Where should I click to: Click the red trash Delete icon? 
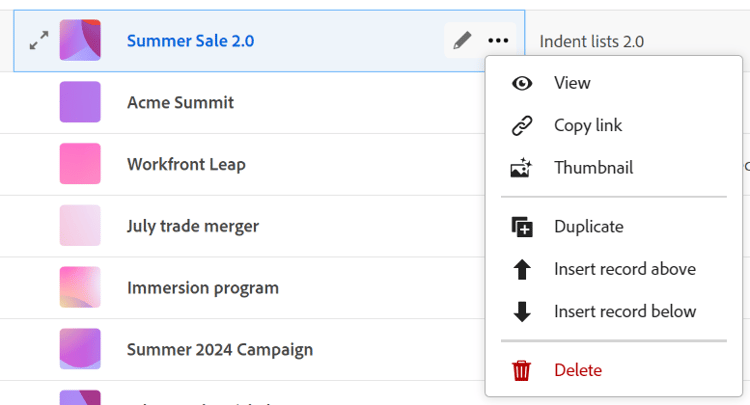point(522,371)
